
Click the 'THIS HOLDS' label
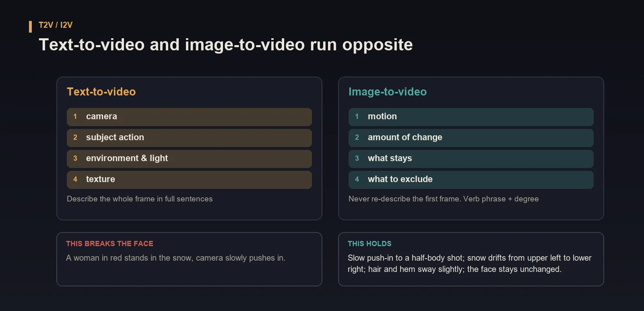[369, 244]
